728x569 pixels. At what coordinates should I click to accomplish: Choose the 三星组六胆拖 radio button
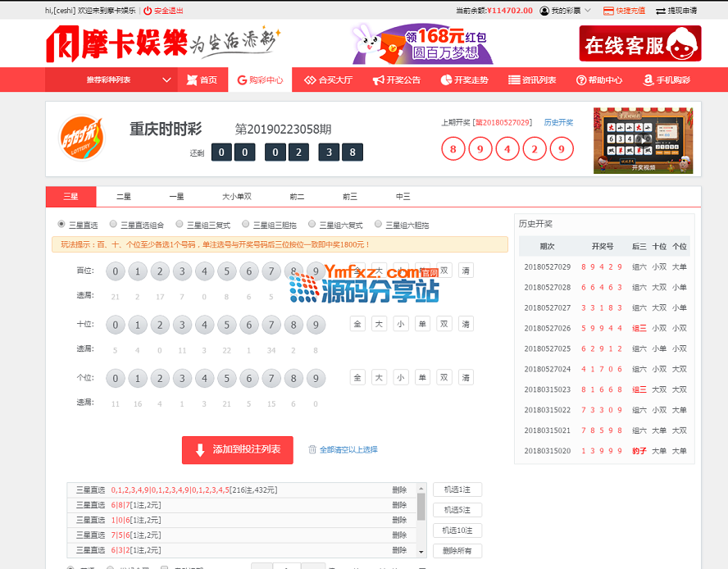378,224
